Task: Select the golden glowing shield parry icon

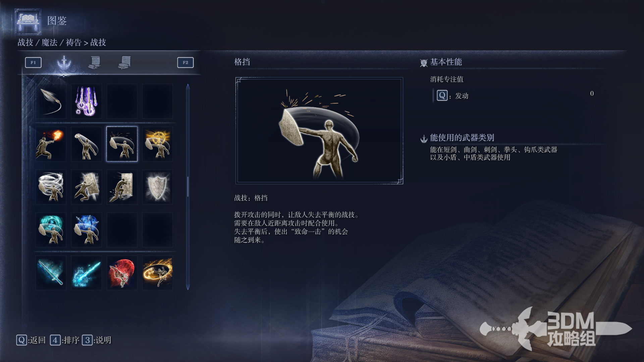Action: click(158, 144)
